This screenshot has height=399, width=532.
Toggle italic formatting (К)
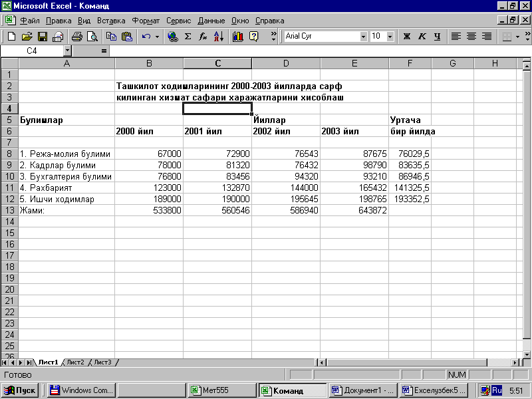click(422, 36)
